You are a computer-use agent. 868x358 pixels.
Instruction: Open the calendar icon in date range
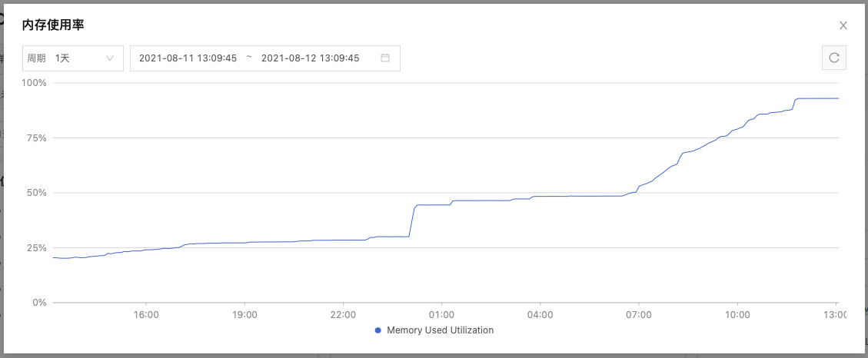(x=385, y=58)
